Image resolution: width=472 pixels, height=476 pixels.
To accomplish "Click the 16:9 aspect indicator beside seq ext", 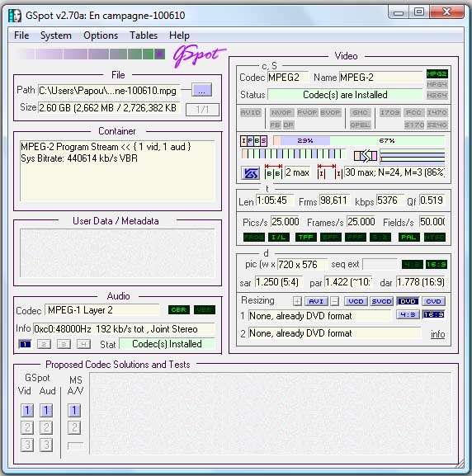I will 436,265.
